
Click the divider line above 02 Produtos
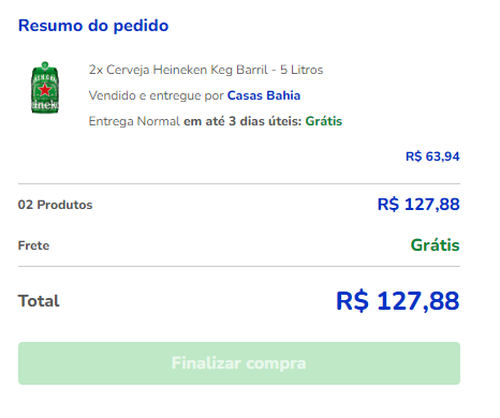click(x=239, y=183)
